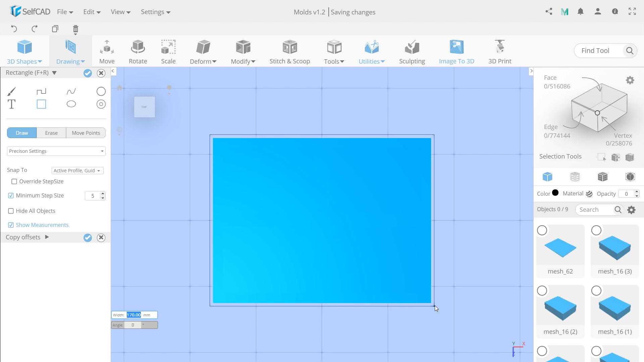Expand the Snap To profile dropdown
Screen dimensions: 644x362
point(77,170)
